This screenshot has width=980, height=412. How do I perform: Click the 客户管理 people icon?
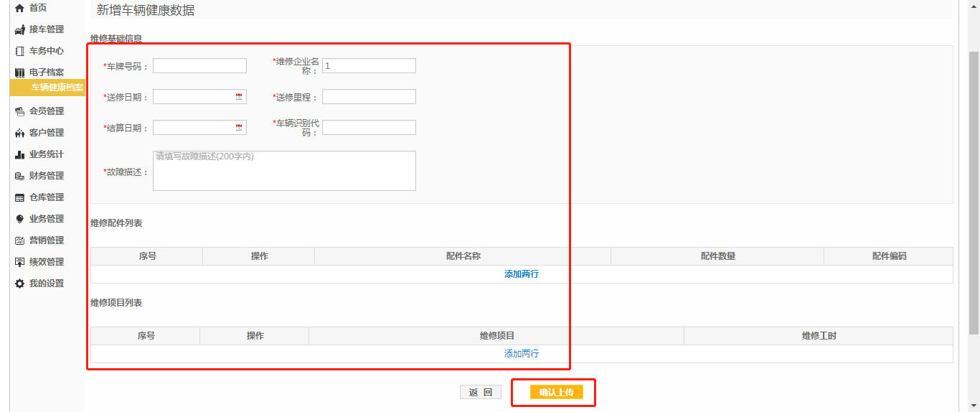click(x=19, y=133)
